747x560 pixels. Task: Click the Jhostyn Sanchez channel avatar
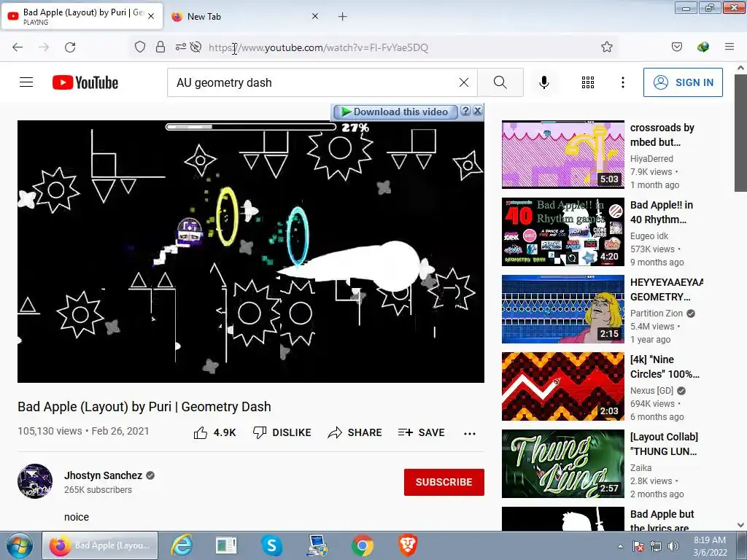[35, 481]
